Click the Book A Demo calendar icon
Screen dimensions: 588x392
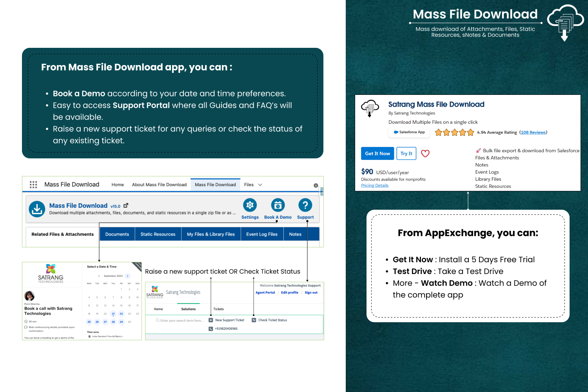pos(278,205)
